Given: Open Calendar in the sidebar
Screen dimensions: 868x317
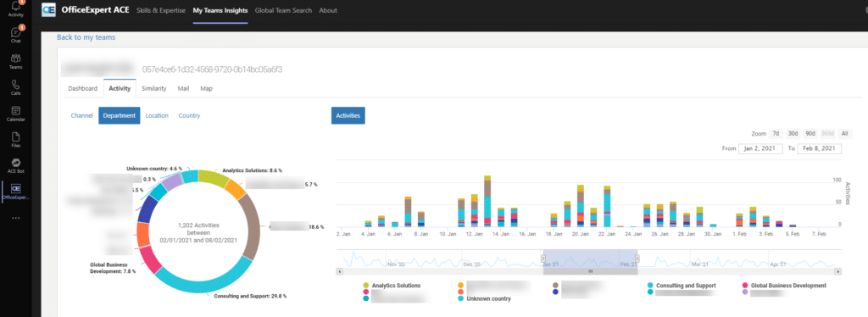Looking at the screenshot, I should click(x=15, y=114).
